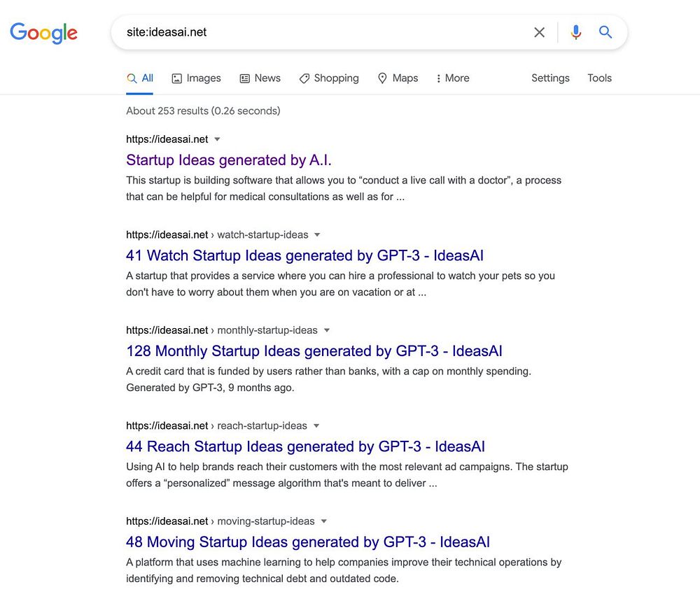Open the Shopping tab
This screenshot has height=601, width=700.
pyautogui.click(x=329, y=78)
